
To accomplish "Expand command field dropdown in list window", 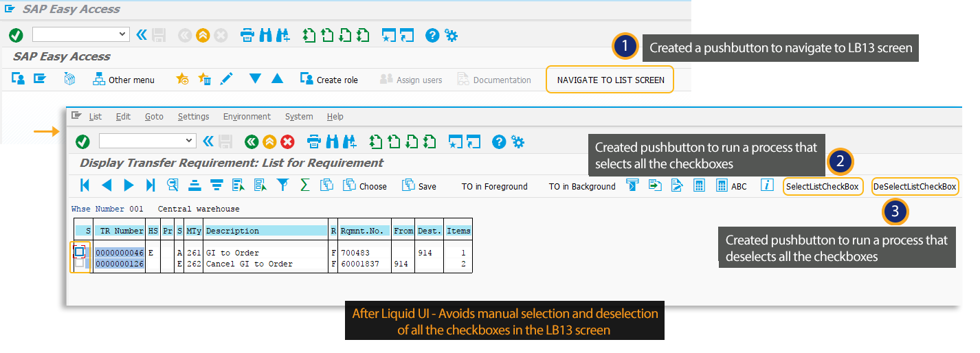I will coord(190,141).
